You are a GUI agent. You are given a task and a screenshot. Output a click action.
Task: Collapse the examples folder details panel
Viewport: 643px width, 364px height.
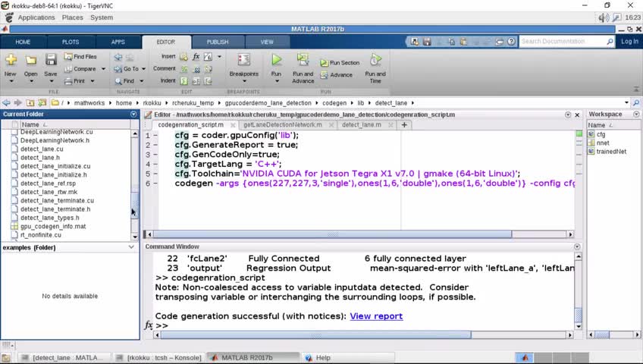pos(131,247)
